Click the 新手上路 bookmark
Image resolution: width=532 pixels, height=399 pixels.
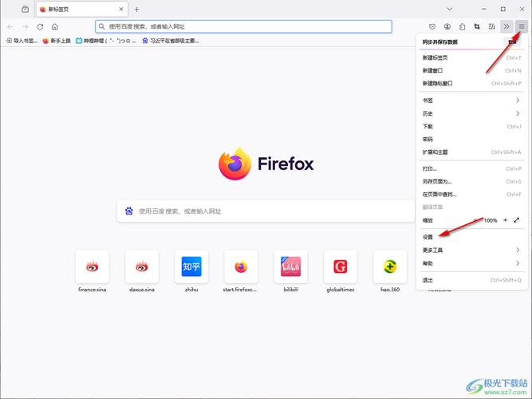tap(57, 40)
